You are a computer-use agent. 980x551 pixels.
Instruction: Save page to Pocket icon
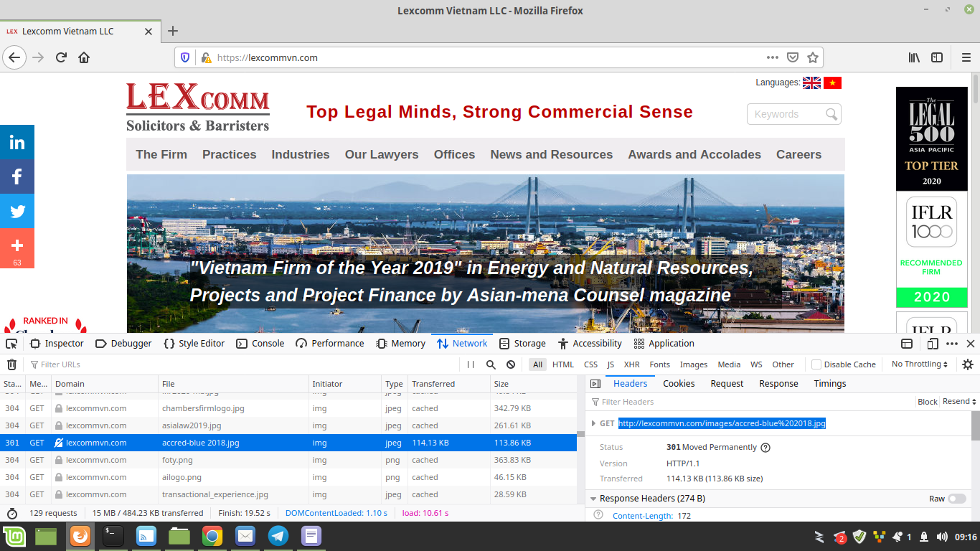tap(793, 57)
